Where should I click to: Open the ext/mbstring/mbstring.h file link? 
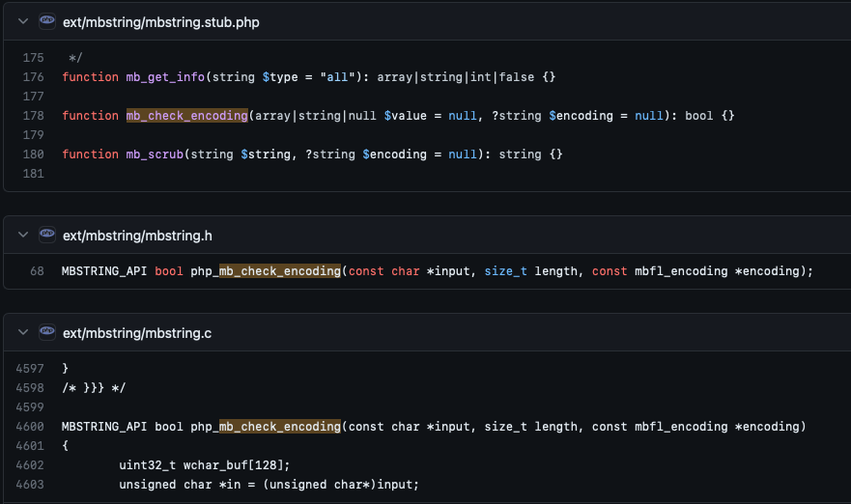137,235
